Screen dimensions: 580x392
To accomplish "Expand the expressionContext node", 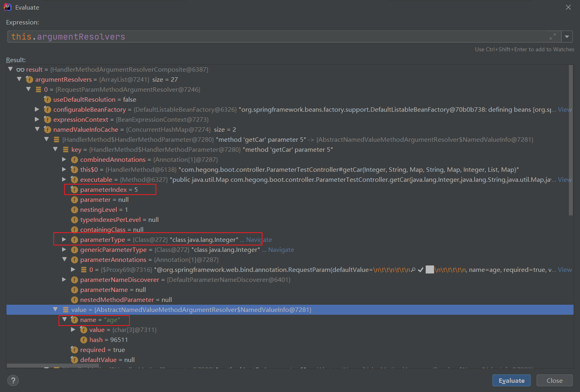I will click(37, 119).
